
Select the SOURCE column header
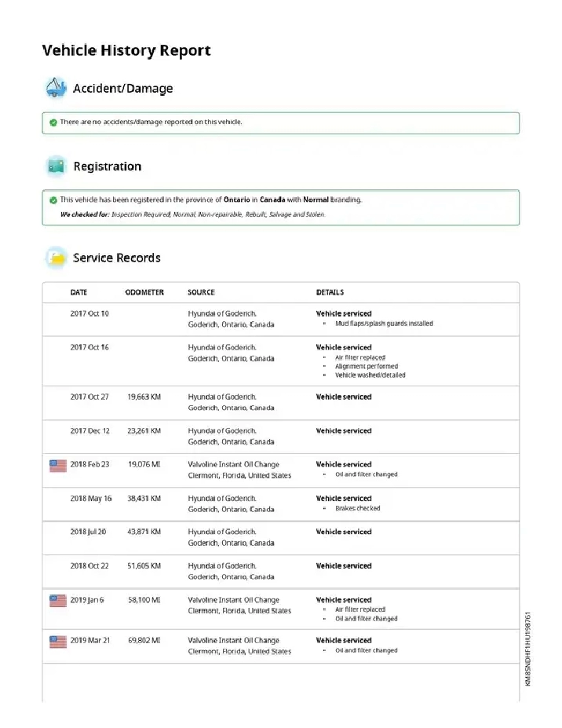pos(201,293)
